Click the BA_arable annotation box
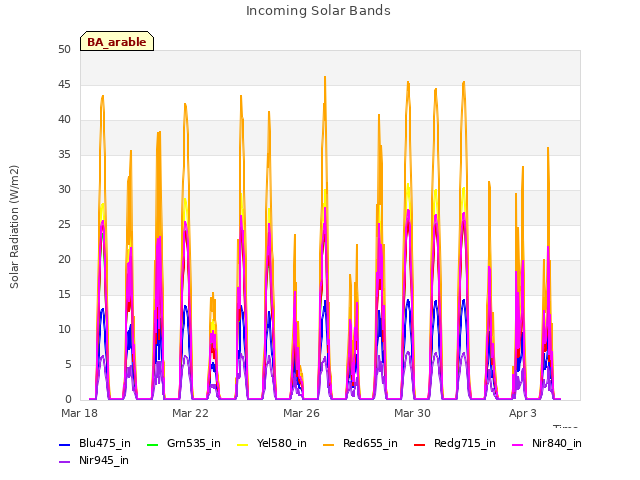This screenshot has height=480, width=640. pyautogui.click(x=117, y=41)
